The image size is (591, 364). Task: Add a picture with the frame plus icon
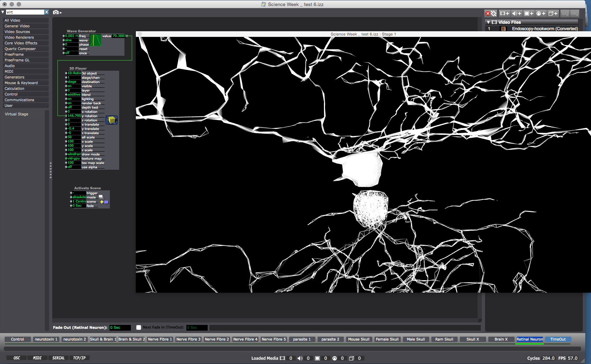pos(529,13)
